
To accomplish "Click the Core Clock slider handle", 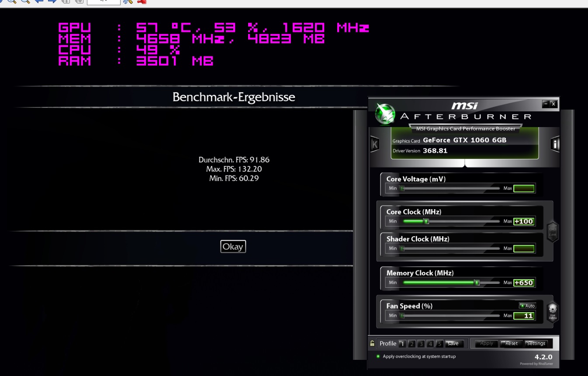I will (426, 221).
